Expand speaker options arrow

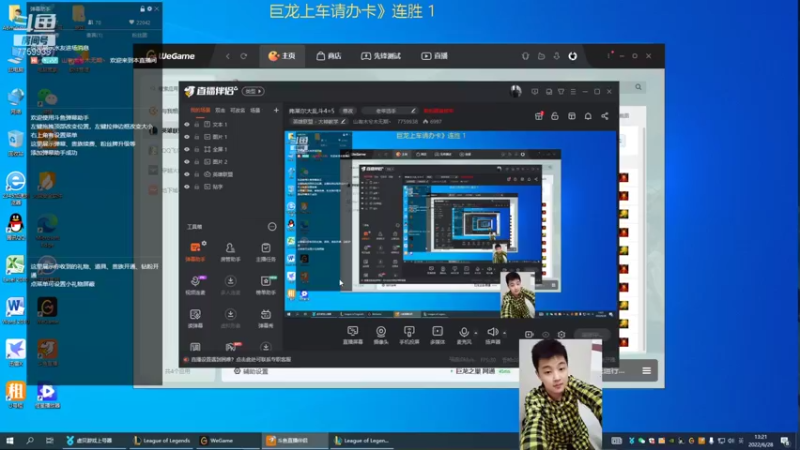click(x=505, y=333)
